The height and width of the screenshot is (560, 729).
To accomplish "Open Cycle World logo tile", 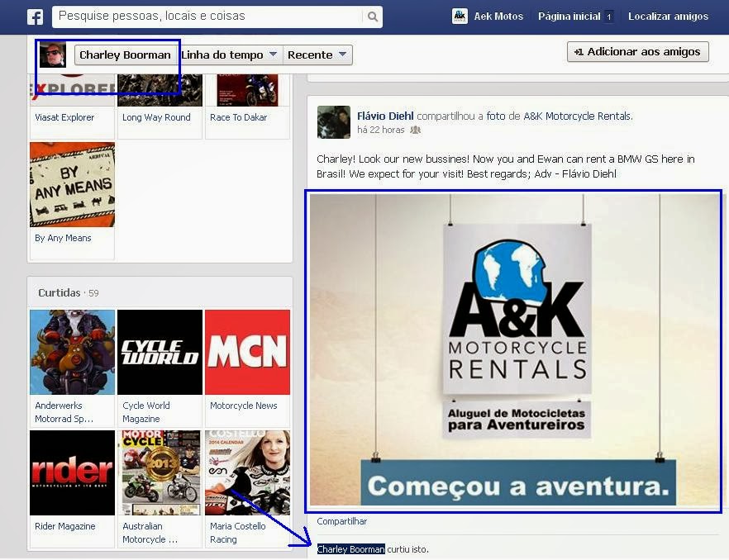I will point(160,352).
